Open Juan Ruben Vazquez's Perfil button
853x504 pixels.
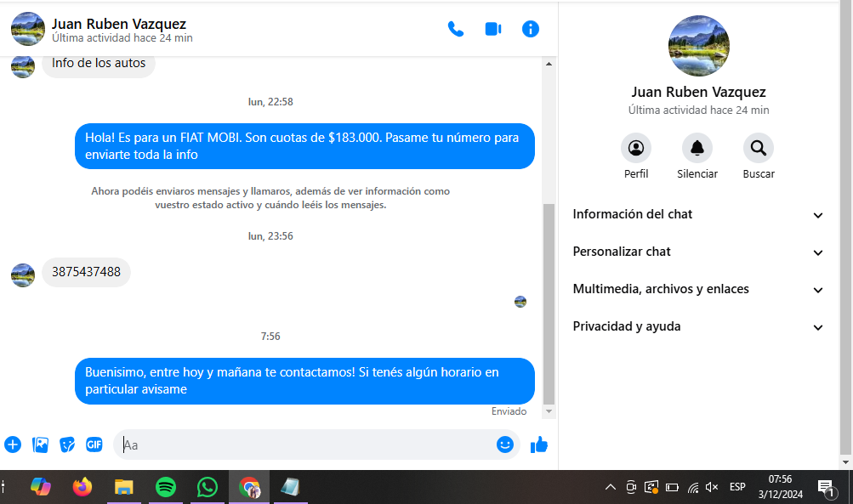coord(636,149)
